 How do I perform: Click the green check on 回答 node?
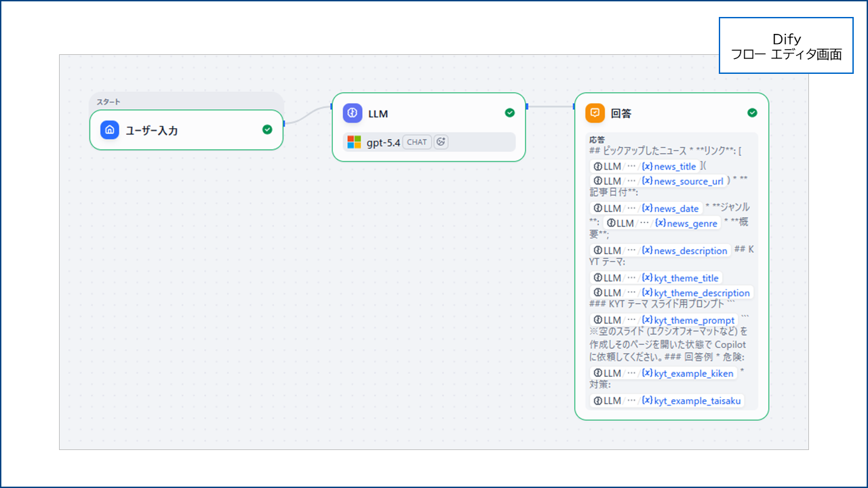click(752, 113)
